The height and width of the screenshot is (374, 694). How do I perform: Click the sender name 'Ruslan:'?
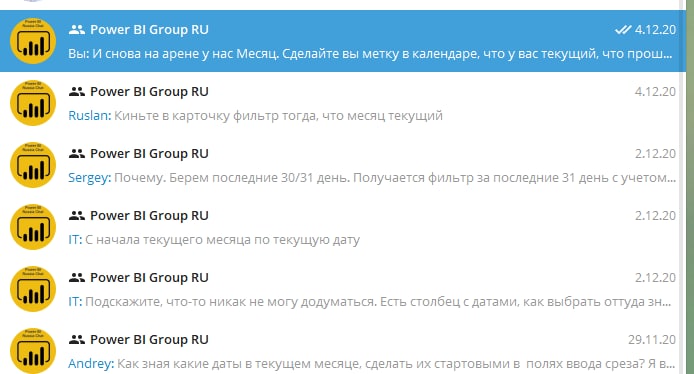coord(90,116)
